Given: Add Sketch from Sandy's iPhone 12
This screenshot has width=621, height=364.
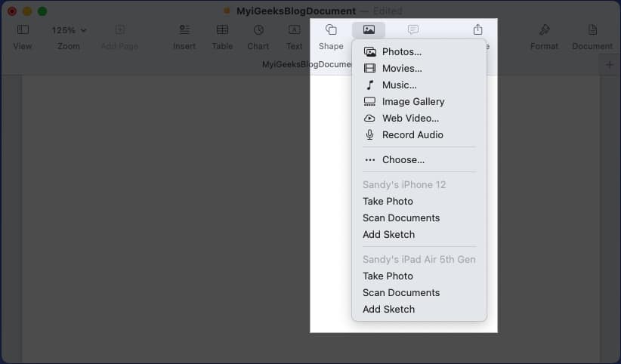Looking at the screenshot, I should click(419, 235).
